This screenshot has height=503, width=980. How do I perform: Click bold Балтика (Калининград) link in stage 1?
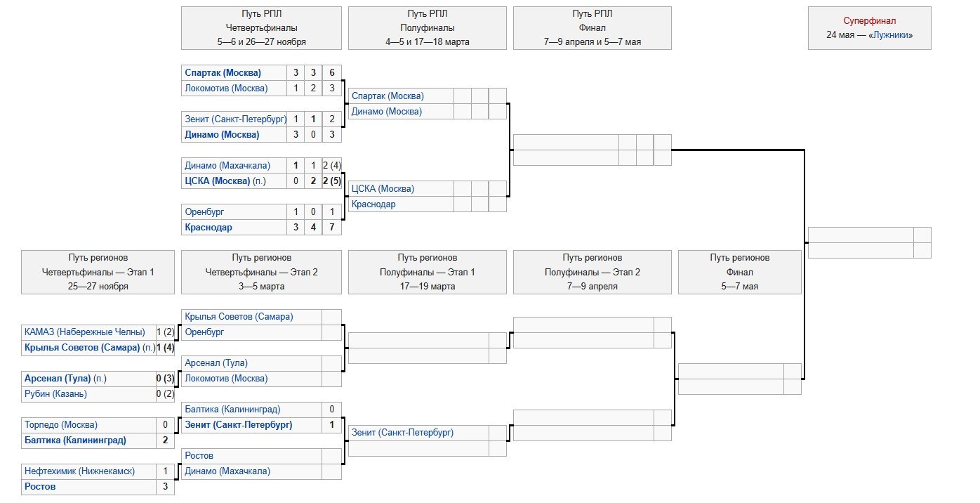[x=75, y=440]
